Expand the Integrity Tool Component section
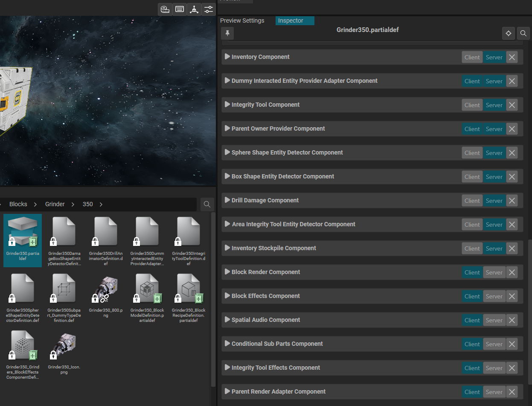This screenshot has width=532, height=406. point(227,105)
